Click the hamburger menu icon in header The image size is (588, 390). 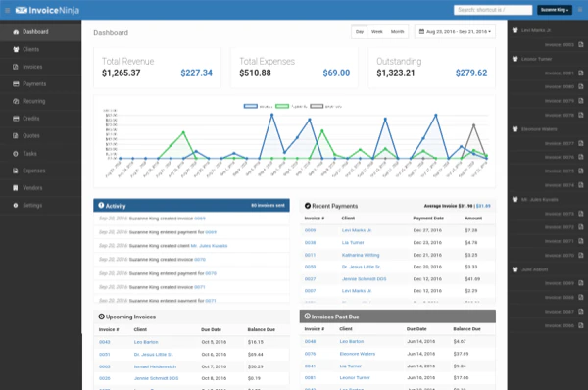pyautogui.click(x=7, y=10)
